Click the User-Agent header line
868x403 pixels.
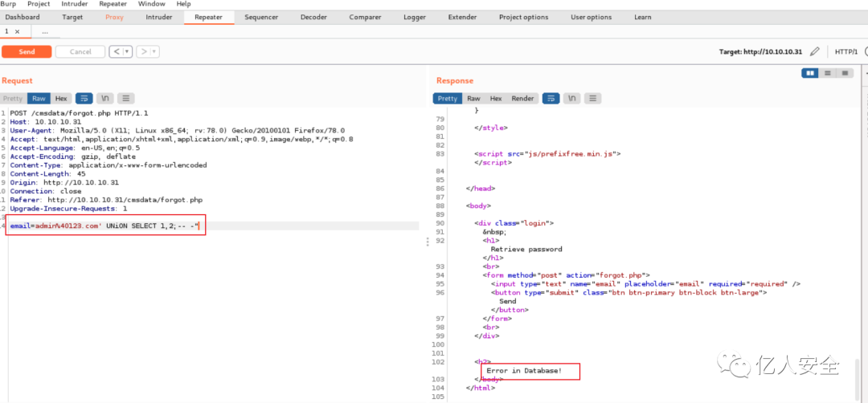[177, 131]
